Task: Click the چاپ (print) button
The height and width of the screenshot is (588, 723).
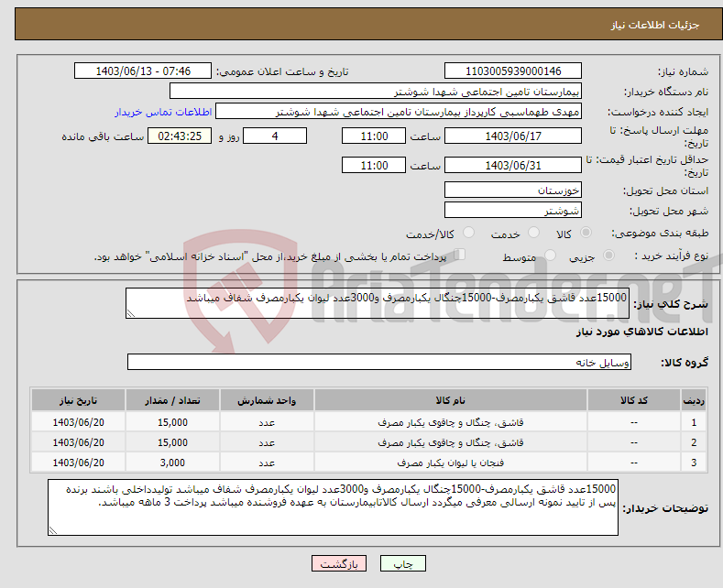Action: pyautogui.click(x=402, y=563)
